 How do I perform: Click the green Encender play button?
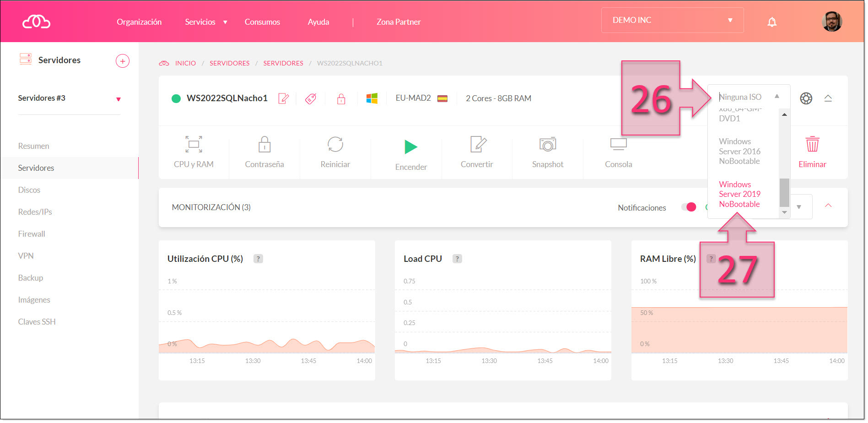[410, 147]
